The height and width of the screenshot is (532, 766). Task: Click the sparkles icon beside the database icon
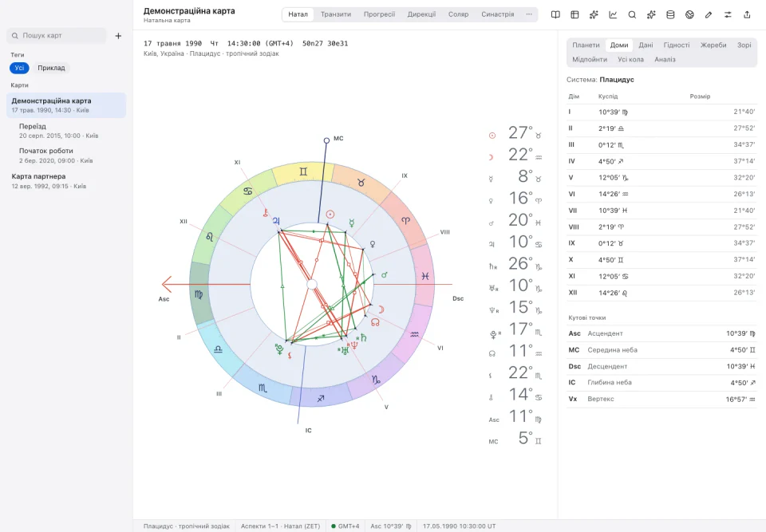point(651,14)
